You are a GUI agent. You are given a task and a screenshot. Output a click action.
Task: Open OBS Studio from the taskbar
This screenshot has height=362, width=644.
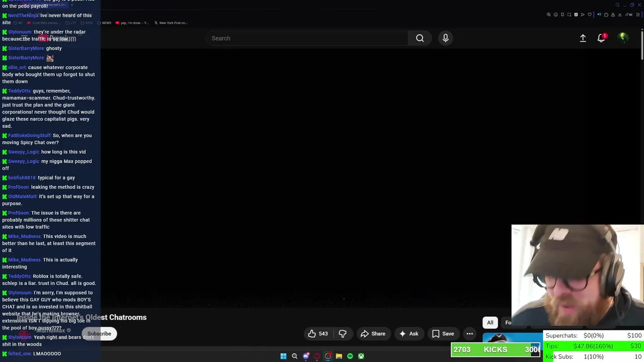pyautogui.click(x=328, y=356)
